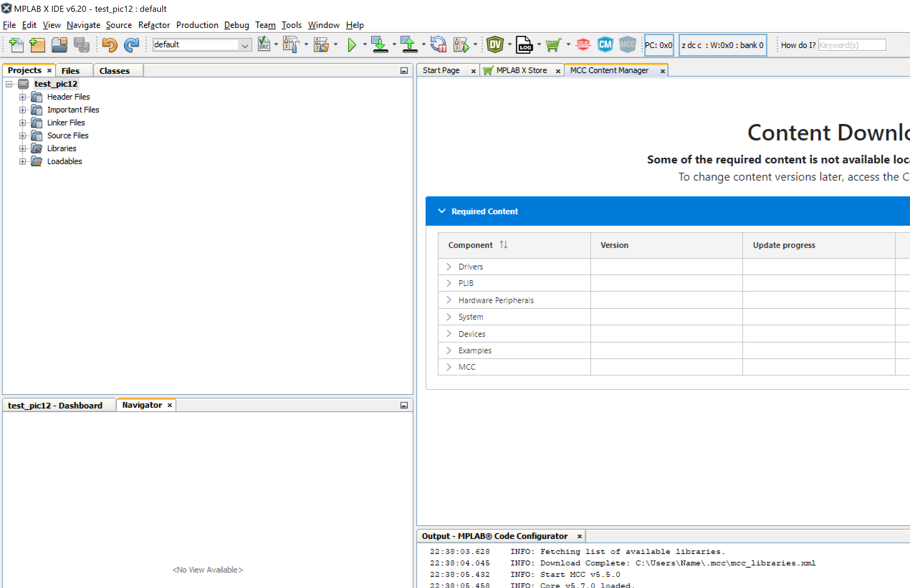The height and width of the screenshot is (588, 910).
Task: Expand the PLIB component row
Action: (449, 283)
